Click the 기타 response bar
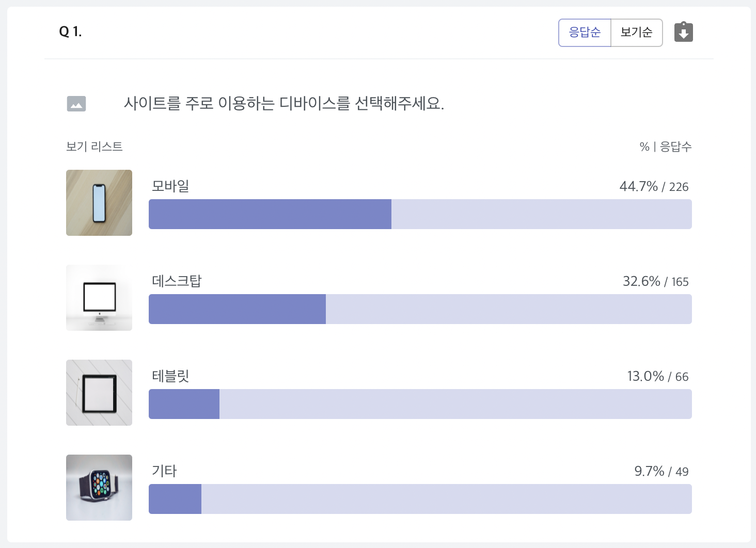756x548 pixels. coord(420,499)
